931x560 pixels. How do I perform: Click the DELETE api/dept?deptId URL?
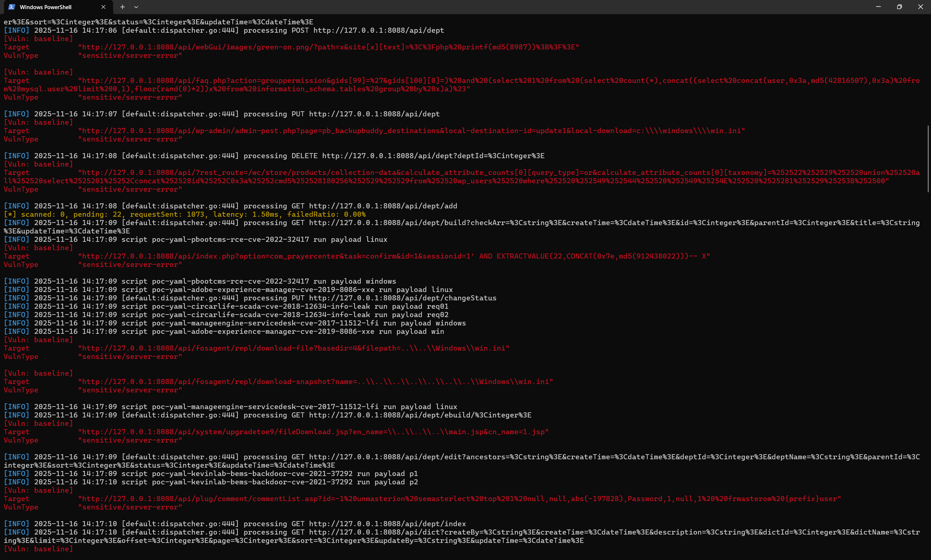433,156
